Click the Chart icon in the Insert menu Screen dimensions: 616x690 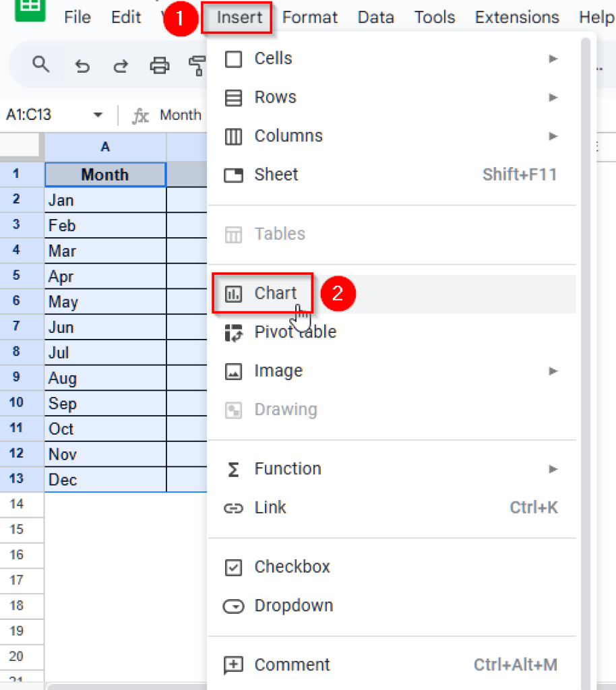point(233,293)
